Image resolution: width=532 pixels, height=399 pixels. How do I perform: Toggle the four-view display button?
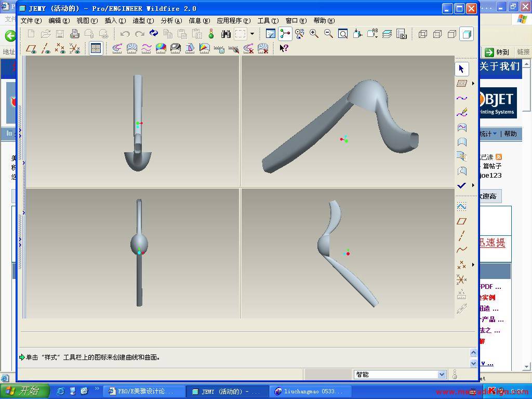(x=96, y=48)
